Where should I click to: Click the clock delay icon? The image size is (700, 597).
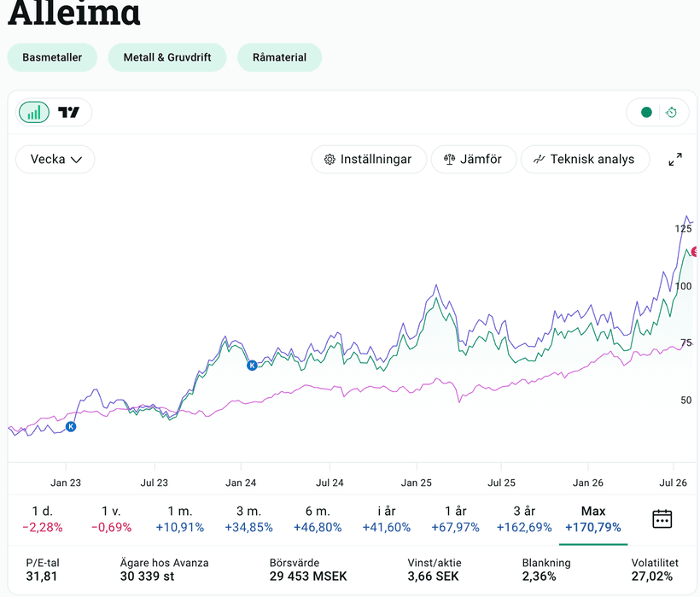671,112
